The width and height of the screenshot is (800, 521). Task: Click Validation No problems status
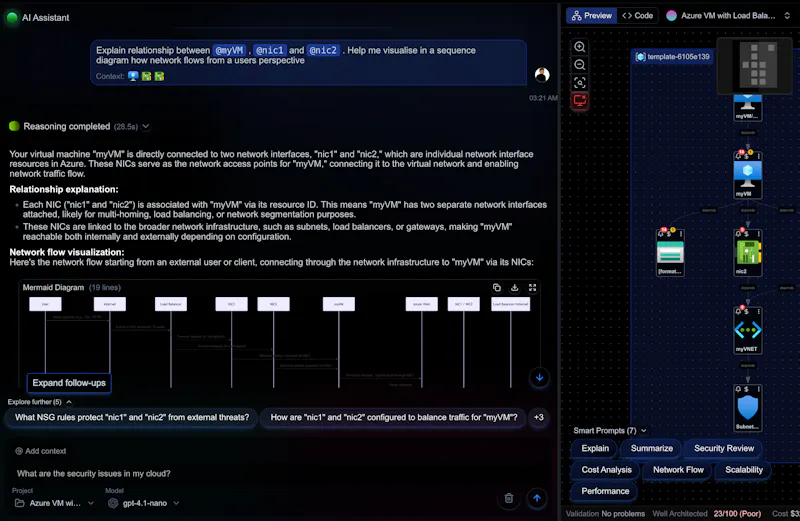click(x=605, y=514)
